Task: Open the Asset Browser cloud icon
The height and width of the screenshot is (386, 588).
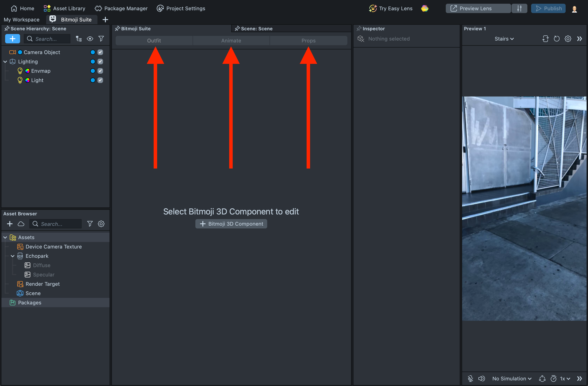Action: pos(21,224)
